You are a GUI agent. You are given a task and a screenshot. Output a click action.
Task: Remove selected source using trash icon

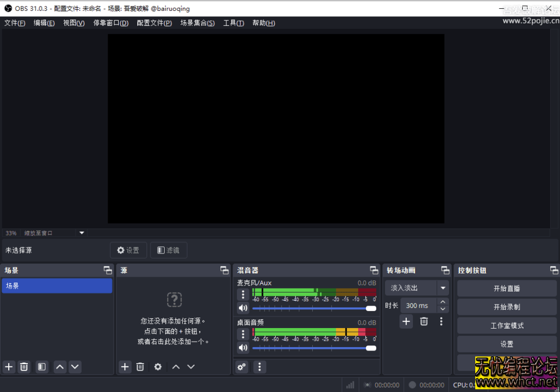[x=140, y=367]
